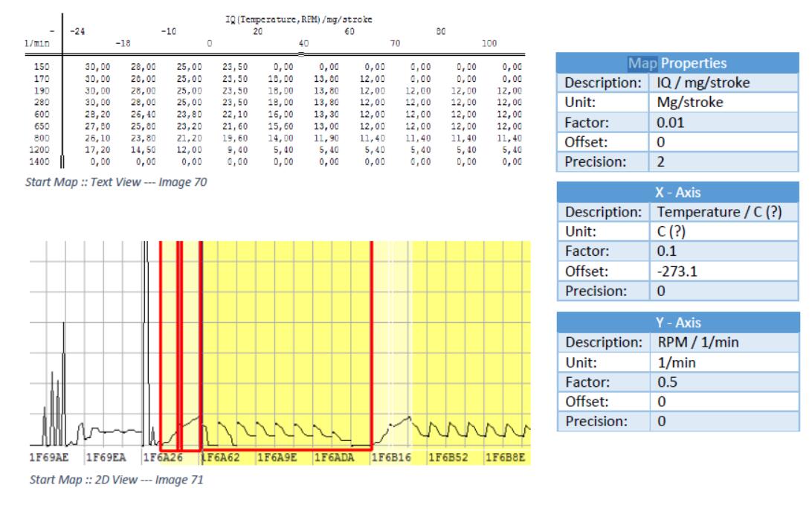Select cell value 15,60 in row 650
812x511 pixels.
tap(280, 126)
